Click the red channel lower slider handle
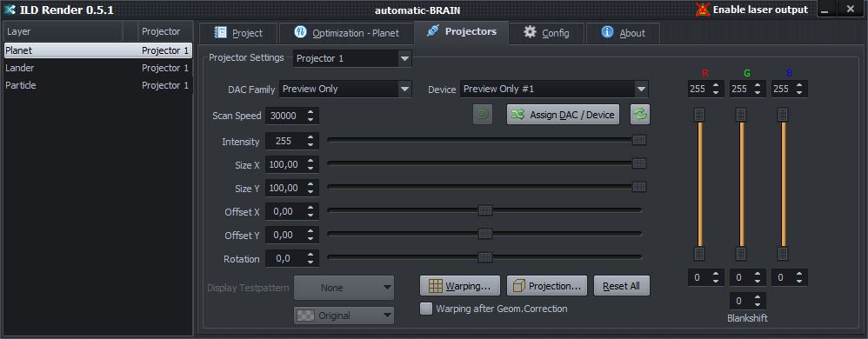The height and width of the screenshot is (339, 868). click(699, 254)
